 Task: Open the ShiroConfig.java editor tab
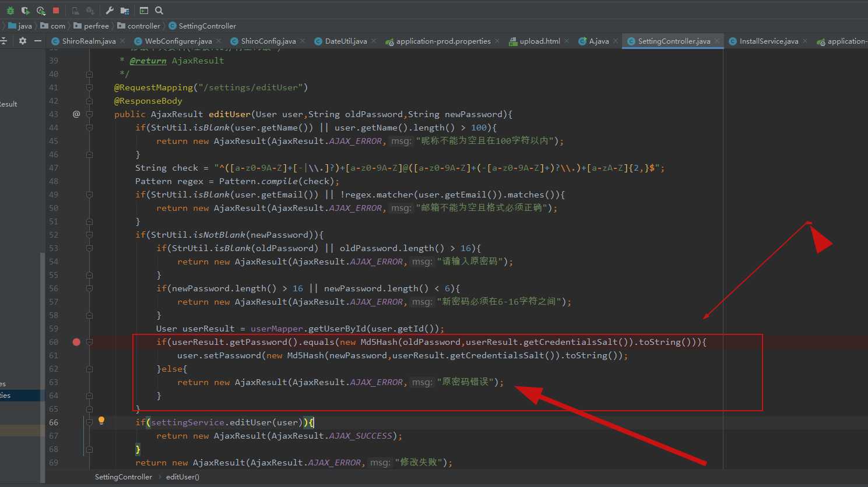click(268, 41)
